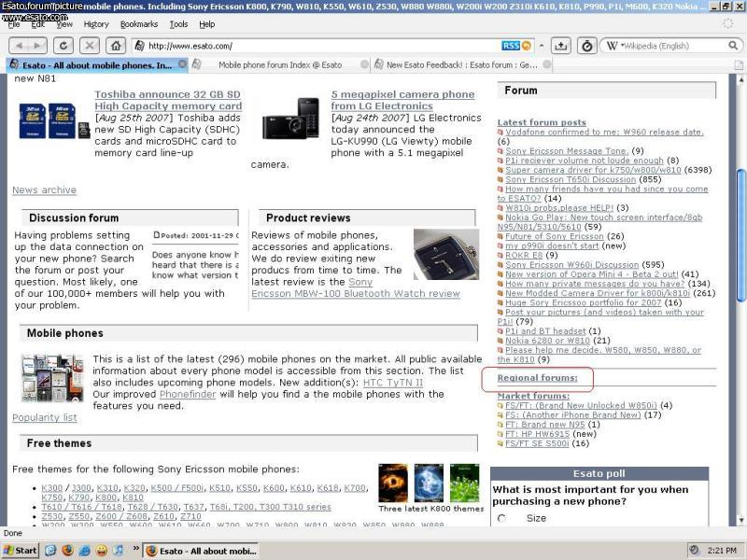
Task: Select the Esato taskbar window button
Action: pyautogui.click(x=201, y=551)
